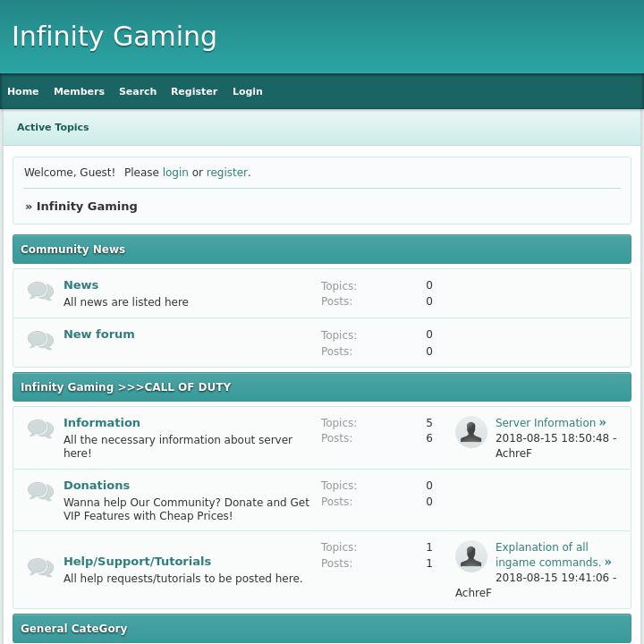644x644 pixels.
Task: Click the register link in welcome message
Action: (226, 173)
